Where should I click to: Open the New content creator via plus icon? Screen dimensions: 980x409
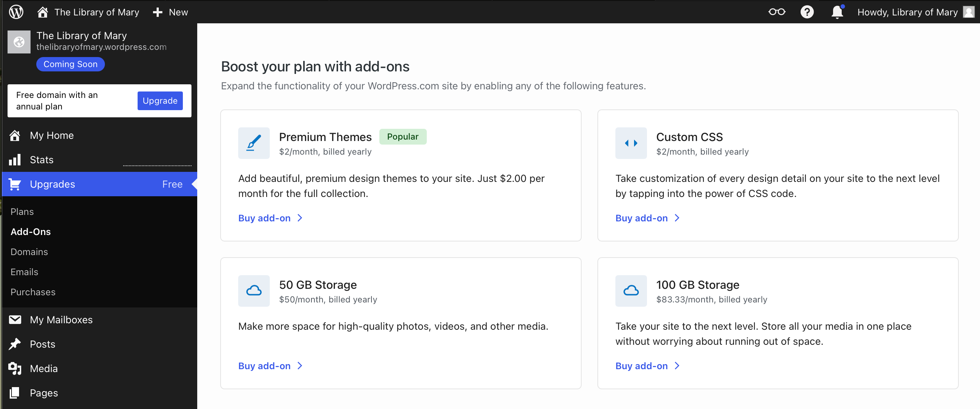157,12
